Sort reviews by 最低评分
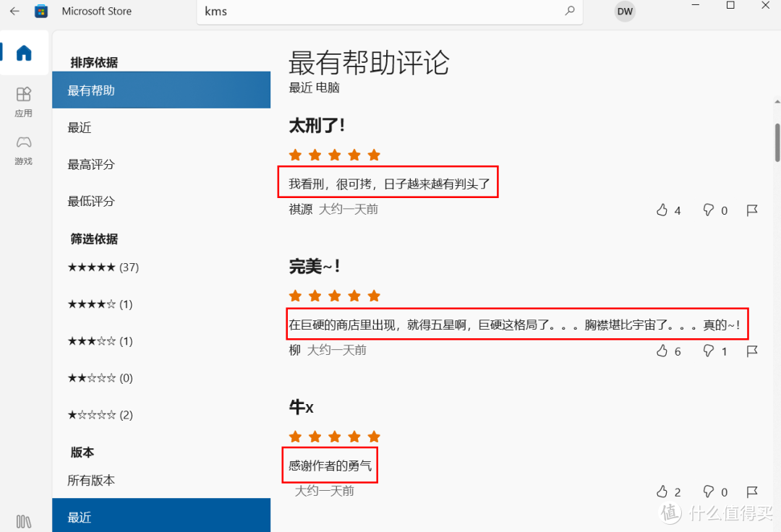781x532 pixels. 161,201
